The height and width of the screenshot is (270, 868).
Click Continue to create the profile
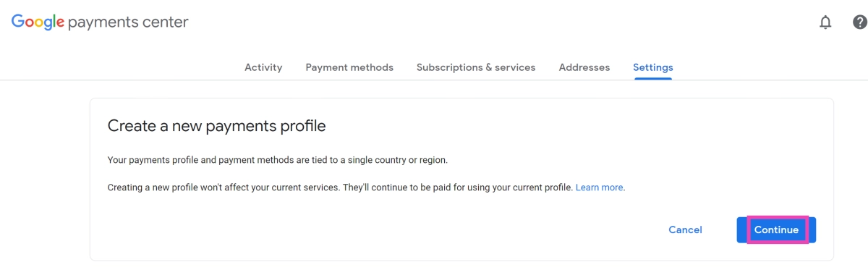click(x=776, y=230)
